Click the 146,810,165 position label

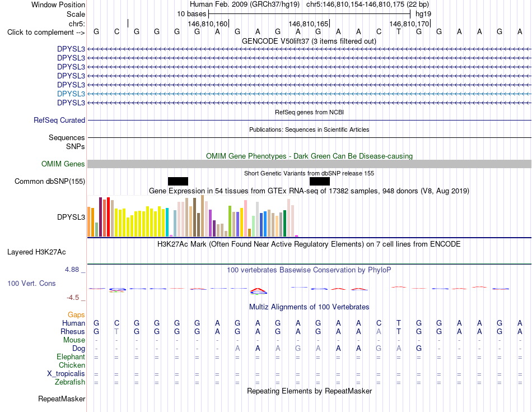tap(308, 24)
